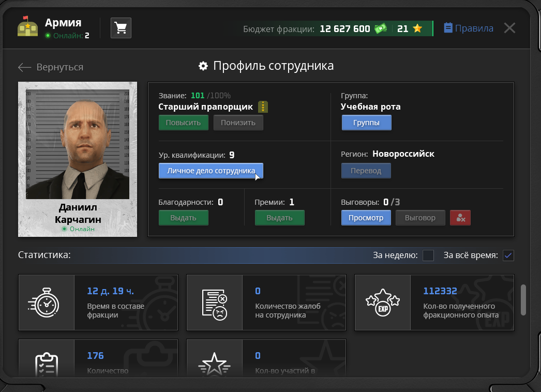The width and height of the screenshot is (541, 392).
Task: Click the Повысить promote button
Action: coord(184,123)
